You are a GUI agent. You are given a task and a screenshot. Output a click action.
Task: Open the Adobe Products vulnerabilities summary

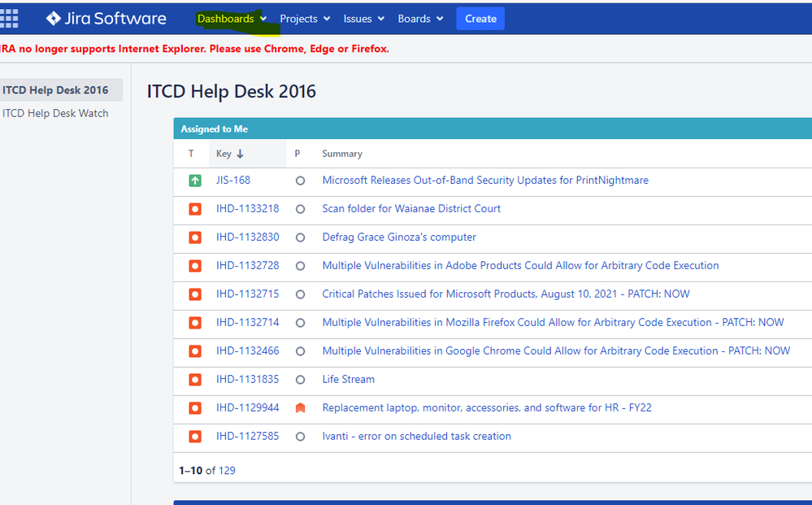pyautogui.click(x=520, y=266)
